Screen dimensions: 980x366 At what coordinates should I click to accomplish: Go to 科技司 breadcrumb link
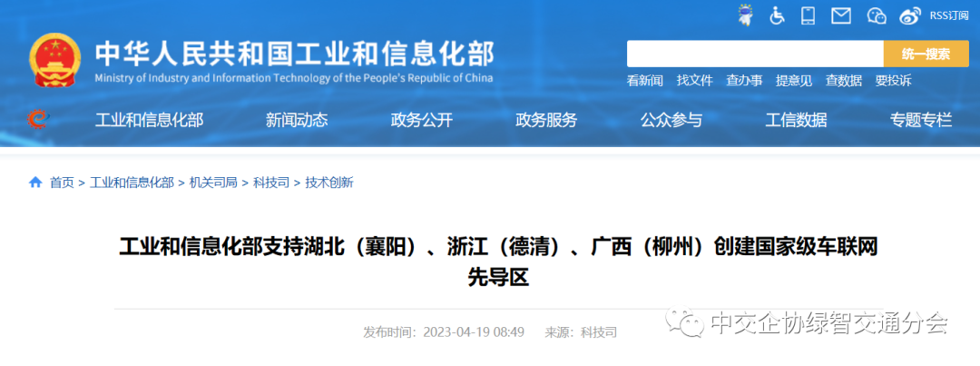pos(271,183)
